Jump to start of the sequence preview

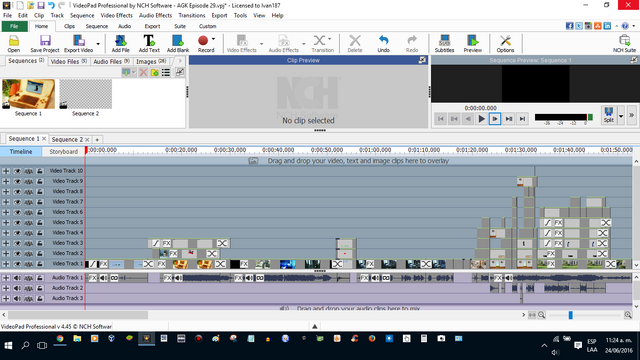coord(441,119)
